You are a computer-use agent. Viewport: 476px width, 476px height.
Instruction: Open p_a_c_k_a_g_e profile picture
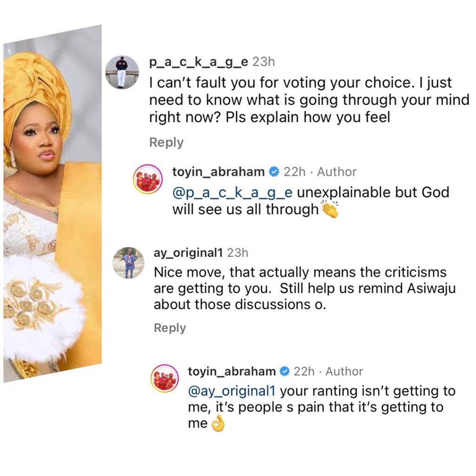121,72
